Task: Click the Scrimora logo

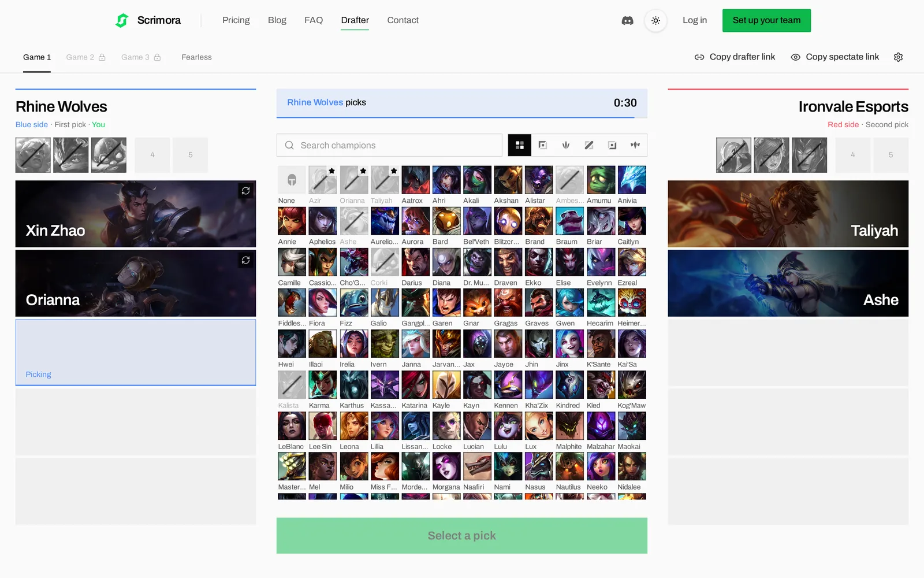Action: click(x=148, y=20)
